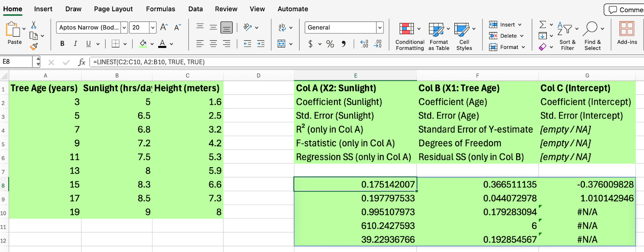Set bottom vertical alignment
Image resolution: width=644 pixels, height=252 pixels.
227,27
